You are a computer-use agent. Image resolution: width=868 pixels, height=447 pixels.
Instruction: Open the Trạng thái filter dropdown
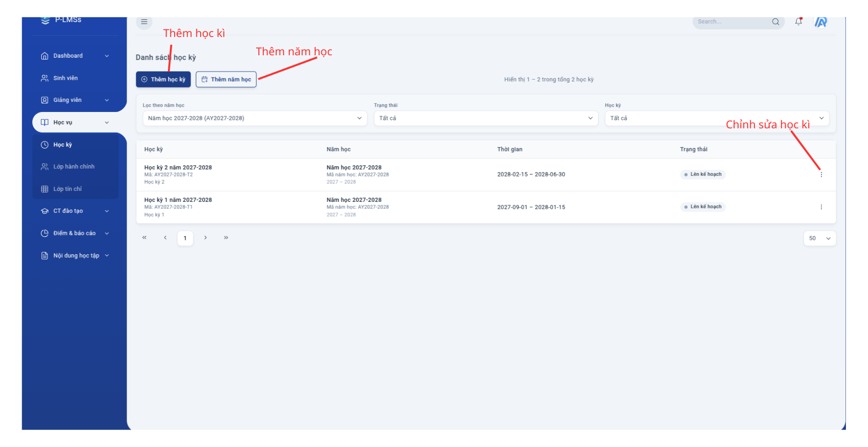coord(486,118)
